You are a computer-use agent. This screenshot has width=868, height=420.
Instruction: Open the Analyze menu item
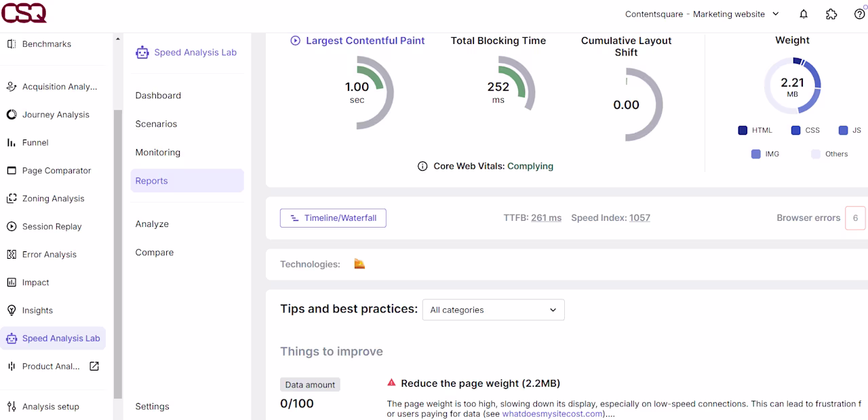pos(187,224)
